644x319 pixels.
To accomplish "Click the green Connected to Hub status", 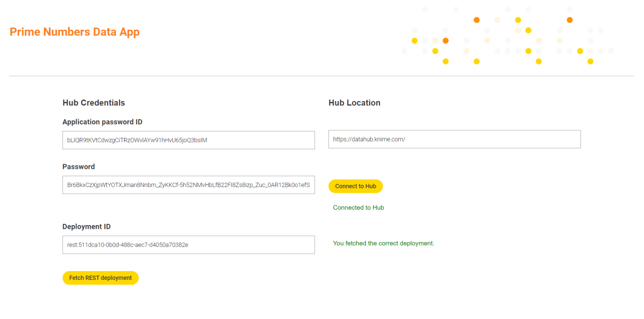I will [358, 207].
